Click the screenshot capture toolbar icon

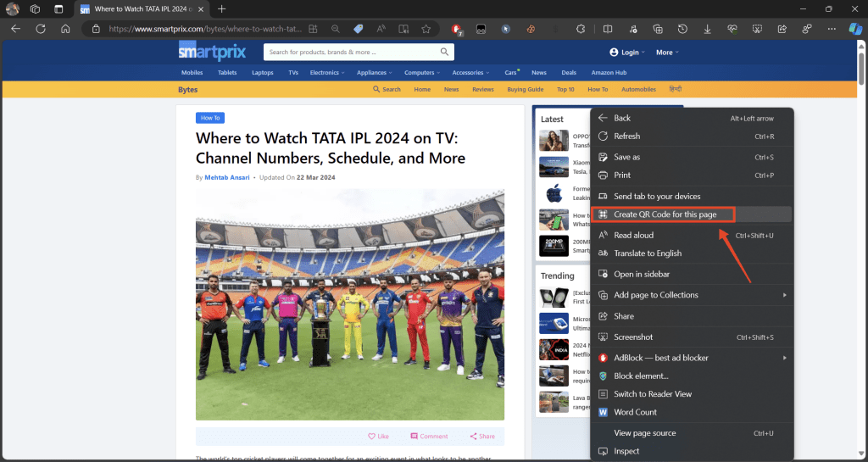[757, 29]
